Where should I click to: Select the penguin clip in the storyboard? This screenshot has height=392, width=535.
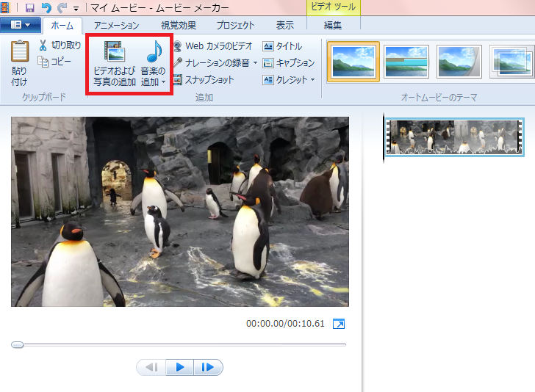(x=454, y=137)
